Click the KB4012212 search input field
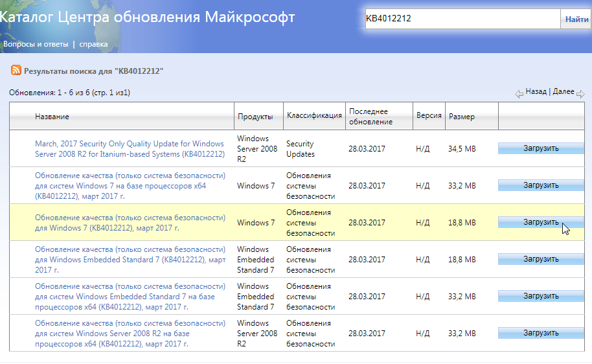This screenshot has width=592, height=364. [x=462, y=19]
